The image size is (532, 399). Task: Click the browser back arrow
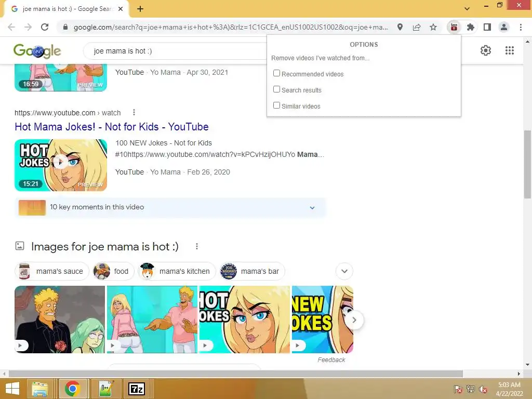pos(11,27)
